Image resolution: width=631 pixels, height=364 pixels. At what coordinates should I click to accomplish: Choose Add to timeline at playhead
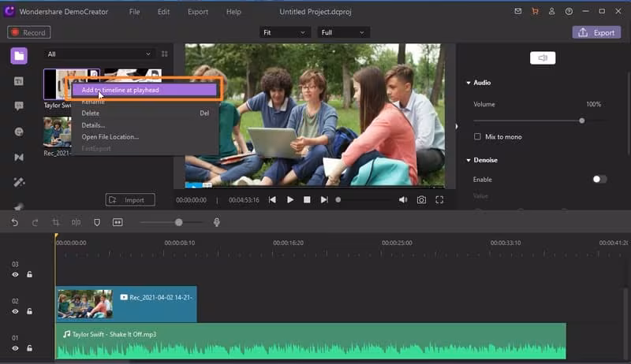144,90
